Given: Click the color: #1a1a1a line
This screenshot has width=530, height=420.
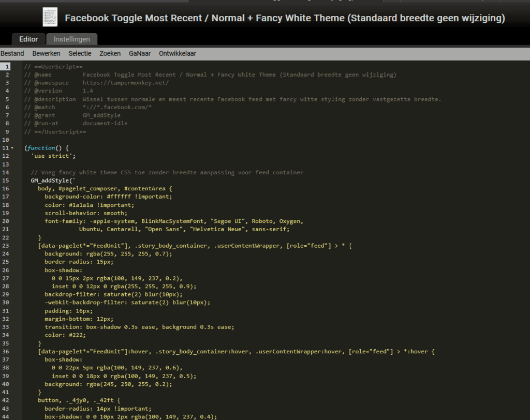Looking at the screenshot, I should [89, 205].
